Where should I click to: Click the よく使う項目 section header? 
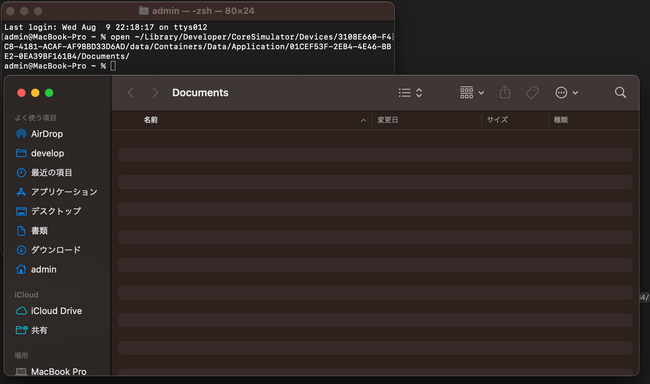click(36, 118)
